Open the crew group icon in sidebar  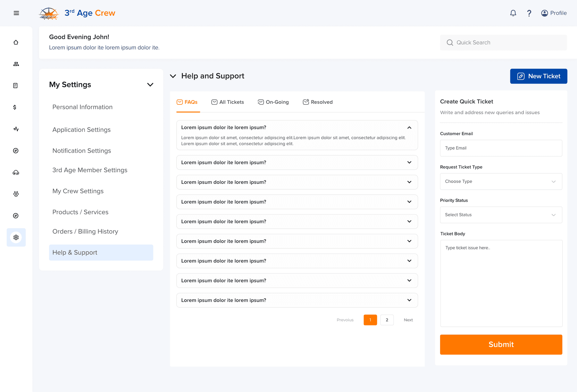[16, 194]
